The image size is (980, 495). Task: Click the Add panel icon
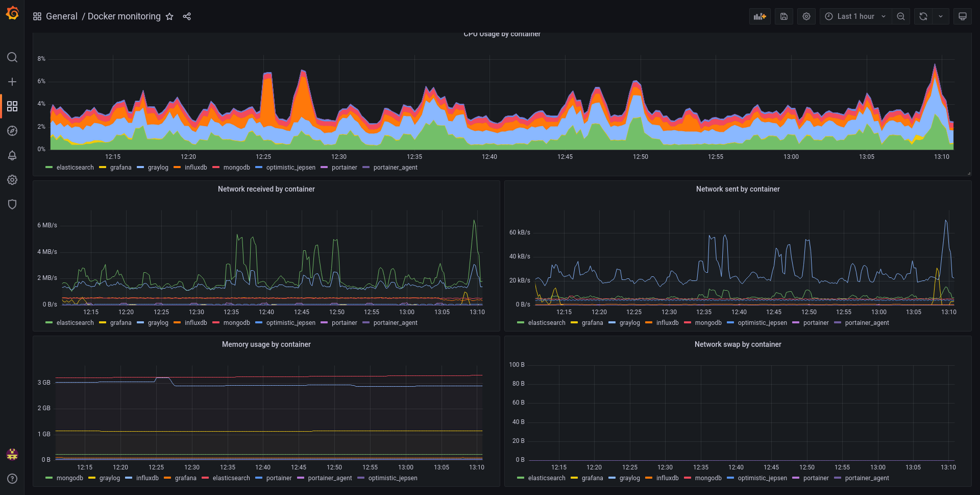click(x=760, y=16)
